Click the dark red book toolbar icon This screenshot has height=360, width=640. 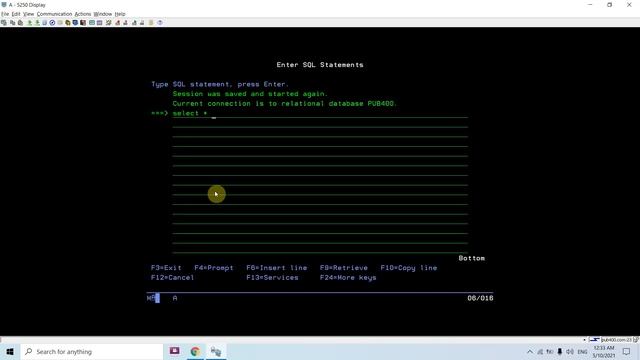point(83,22)
